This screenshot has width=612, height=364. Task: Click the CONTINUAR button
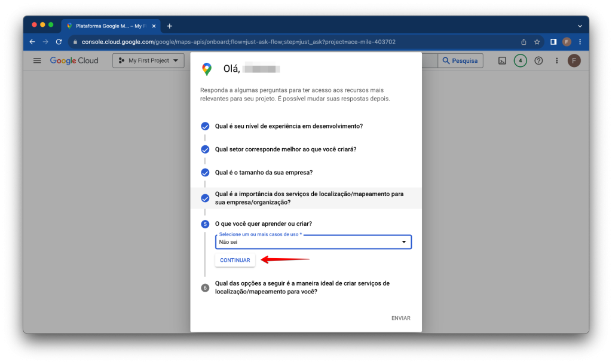pyautogui.click(x=235, y=260)
